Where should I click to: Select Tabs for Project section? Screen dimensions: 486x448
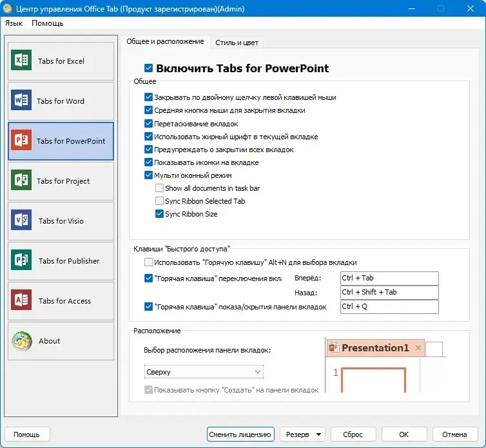61,181
